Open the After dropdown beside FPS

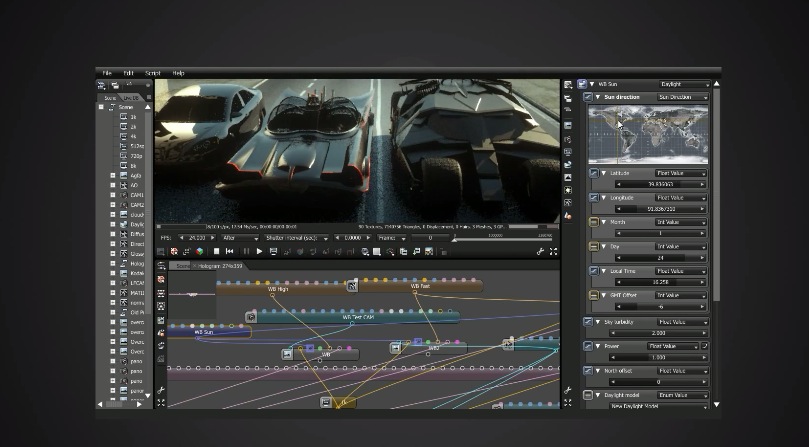(240, 238)
